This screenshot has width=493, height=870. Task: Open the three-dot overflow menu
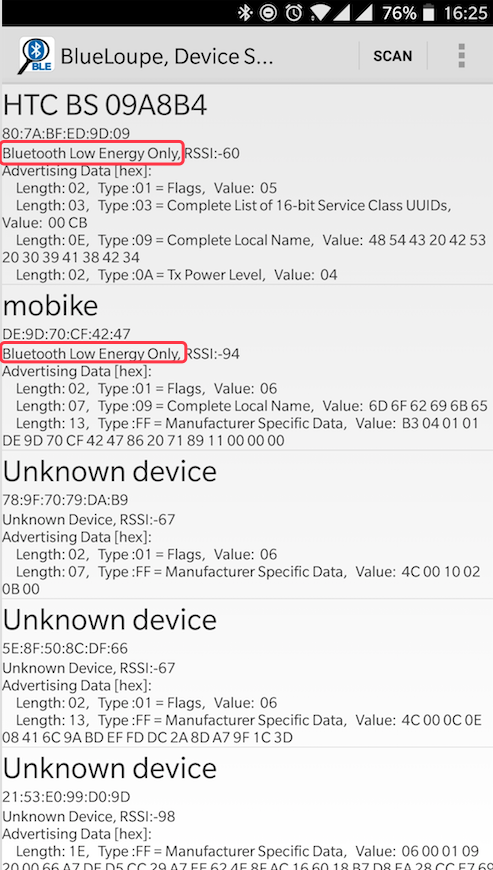click(461, 56)
